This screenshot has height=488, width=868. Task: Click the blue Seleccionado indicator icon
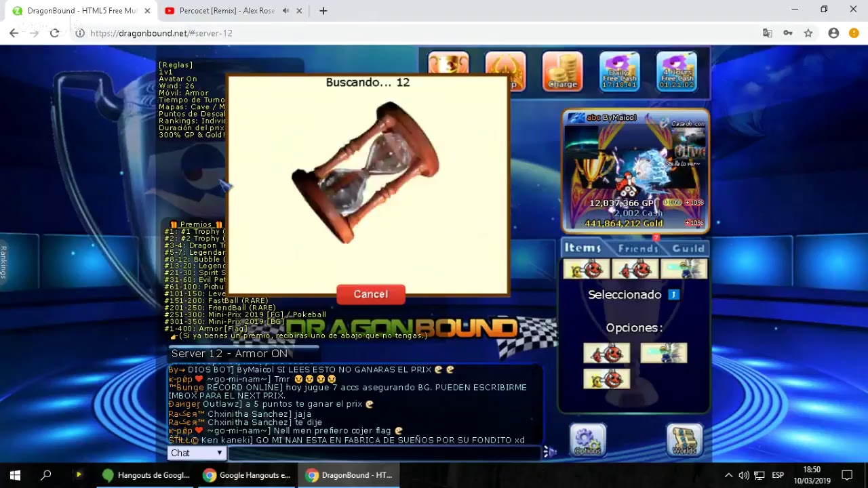pos(673,295)
